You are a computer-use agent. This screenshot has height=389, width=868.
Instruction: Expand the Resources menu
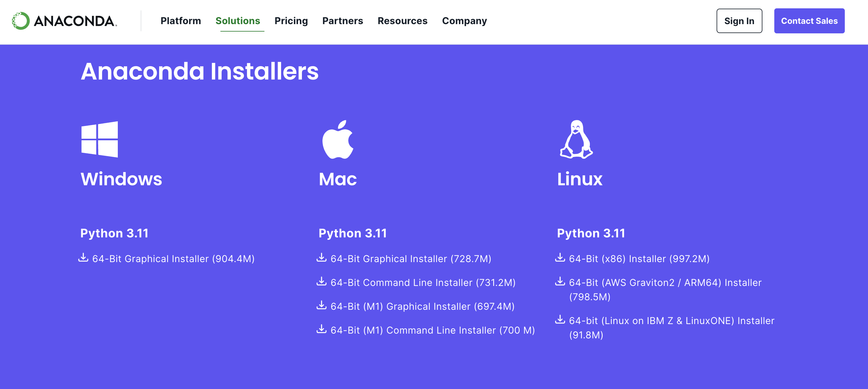pyautogui.click(x=402, y=21)
